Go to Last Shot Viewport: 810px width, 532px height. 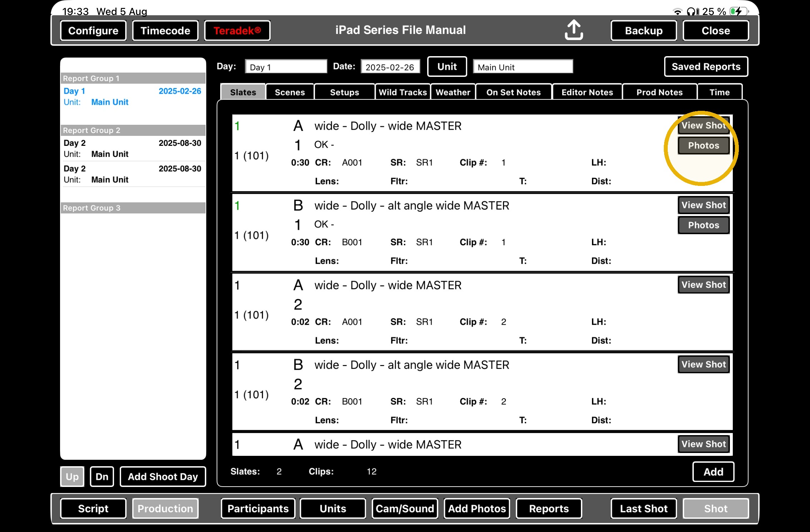(x=644, y=508)
